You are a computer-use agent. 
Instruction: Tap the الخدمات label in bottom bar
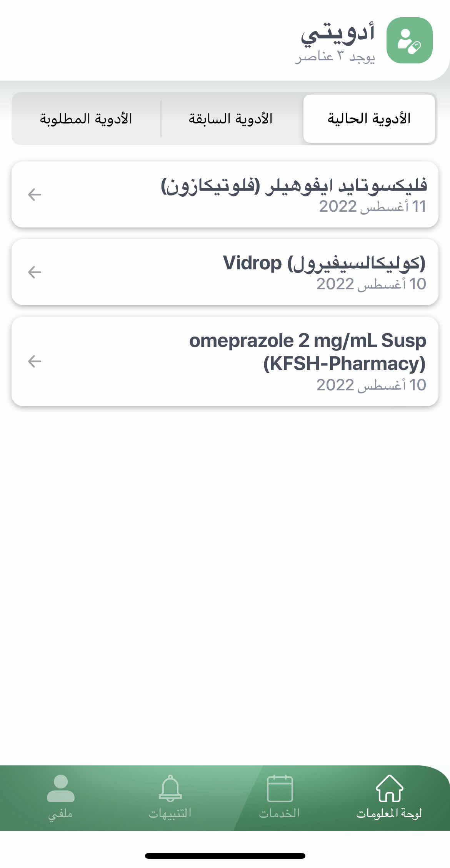pos(279,813)
